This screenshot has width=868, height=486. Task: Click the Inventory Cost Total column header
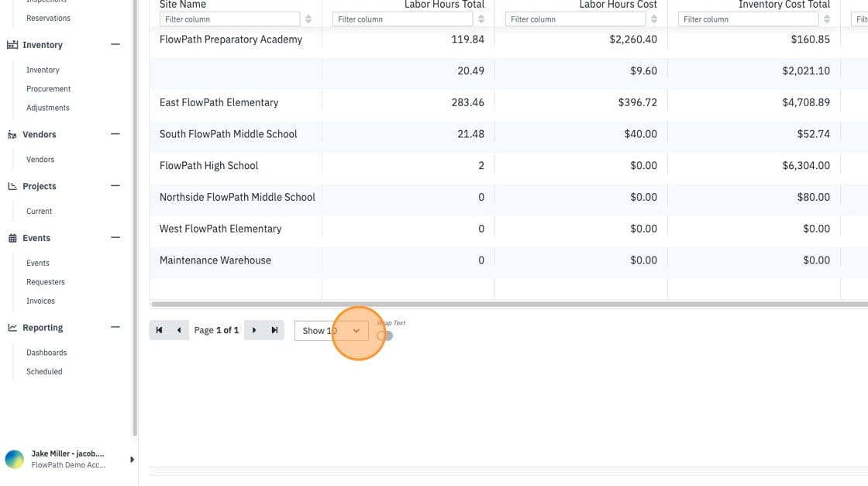click(x=784, y=5)
